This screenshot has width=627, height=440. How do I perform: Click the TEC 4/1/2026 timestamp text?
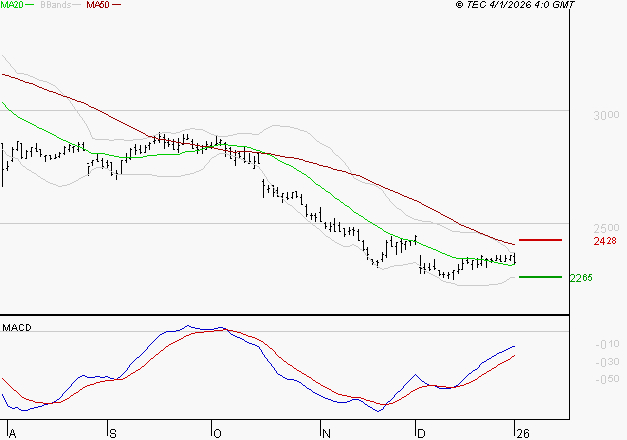(x=515, y=5)
